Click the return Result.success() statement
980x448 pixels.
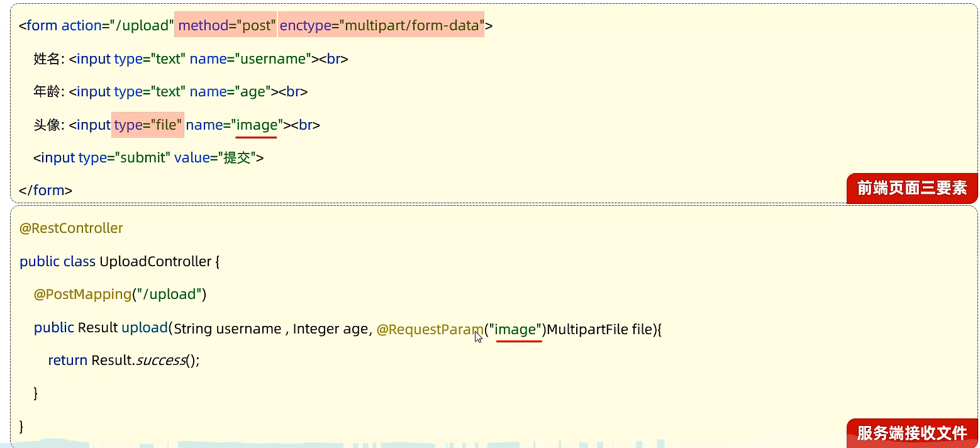point(123,360)
